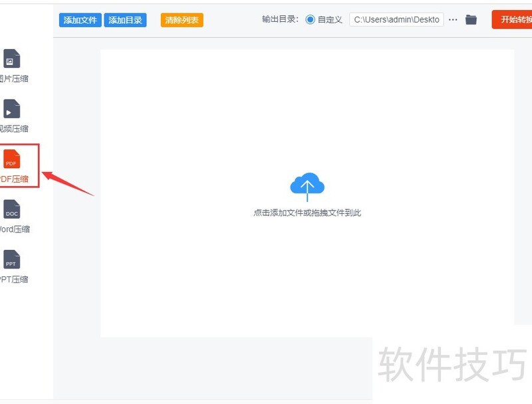532x404 pixels.
Task: Click the blue cloud upload icon
Action: point(307,184)
